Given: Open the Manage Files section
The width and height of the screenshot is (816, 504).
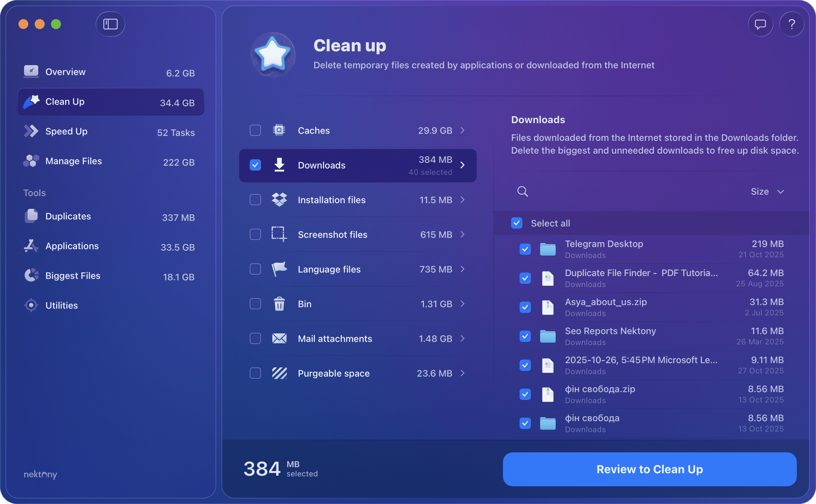Looking at the screenshot, I should coord(73,161).
